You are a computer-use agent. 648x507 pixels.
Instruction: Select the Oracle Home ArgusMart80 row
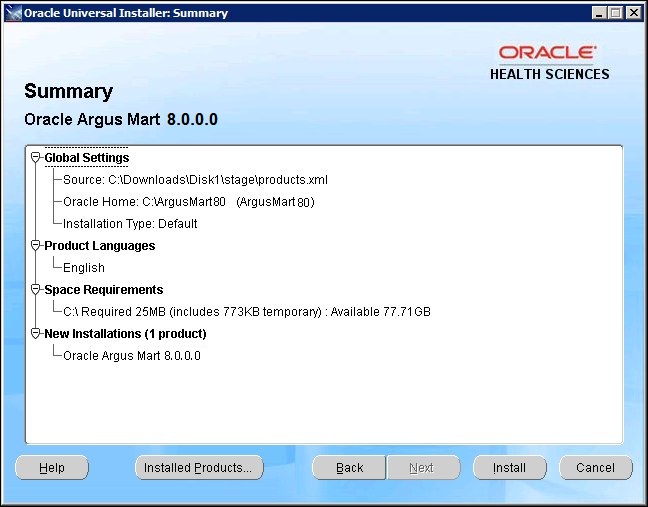[x=189, y=202]
